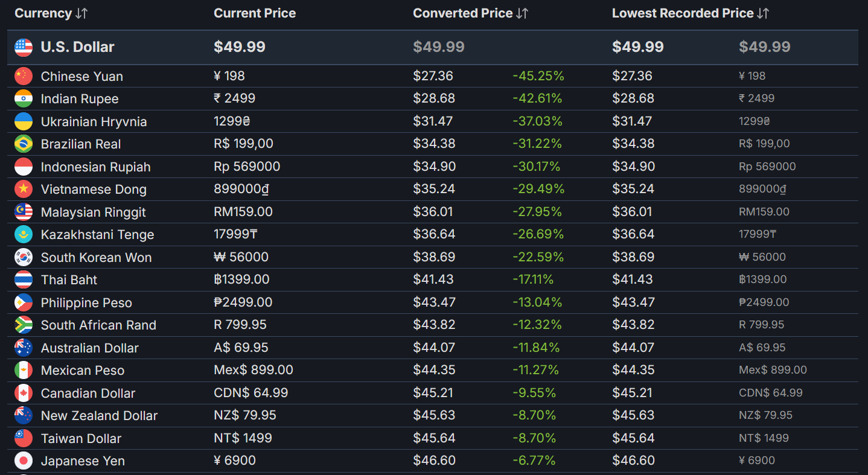Click the -45.25% Chinese Yuan discount
The height and width of the screenshot is (475, 868).
coord(538,76)
